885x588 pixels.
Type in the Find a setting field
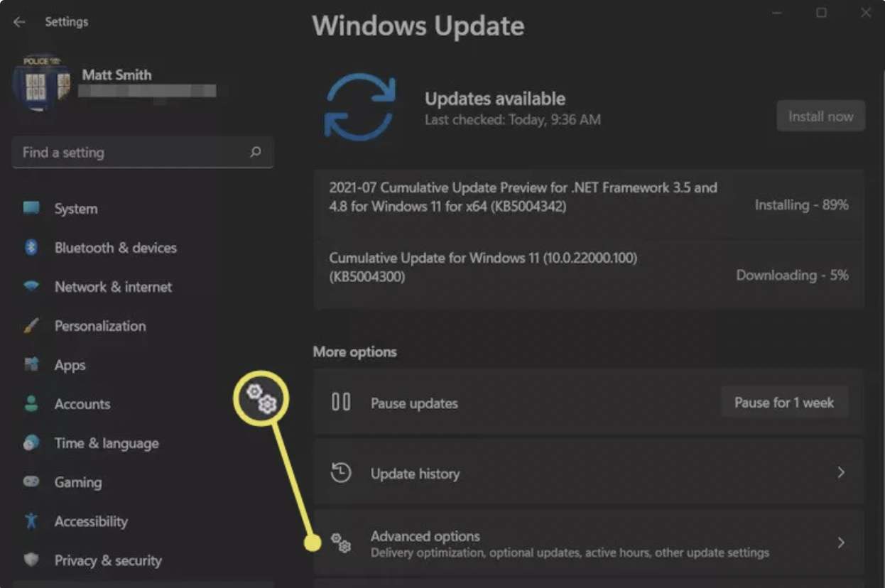[x=131, y=153]
